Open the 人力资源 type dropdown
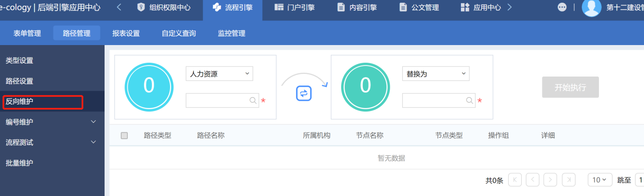644x196 pixels. 219,74
